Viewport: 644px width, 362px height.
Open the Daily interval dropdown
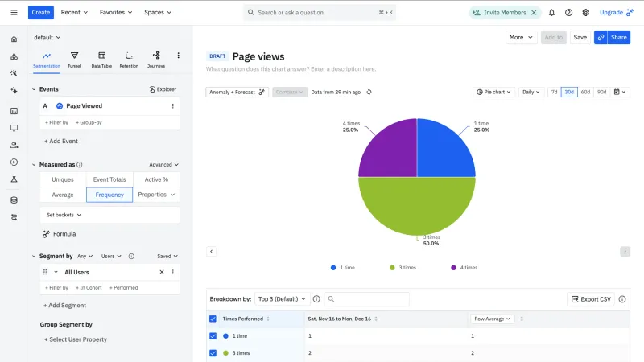[530, 92]
